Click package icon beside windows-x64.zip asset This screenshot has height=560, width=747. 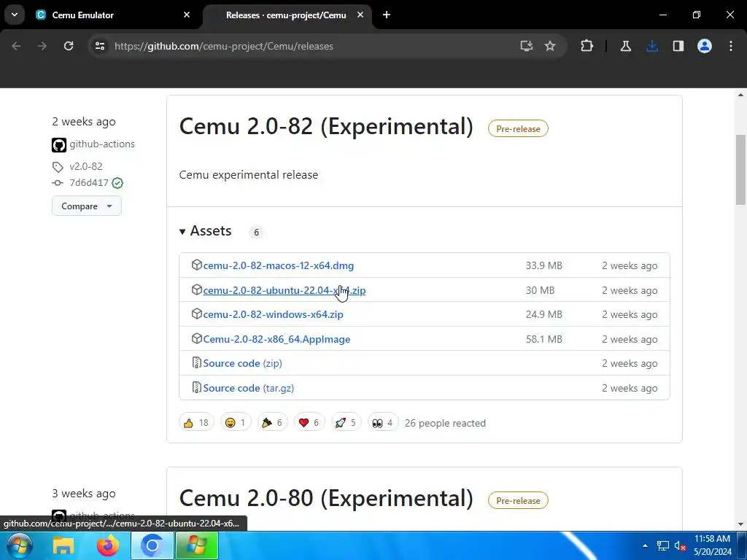click(x=196, y=314)
